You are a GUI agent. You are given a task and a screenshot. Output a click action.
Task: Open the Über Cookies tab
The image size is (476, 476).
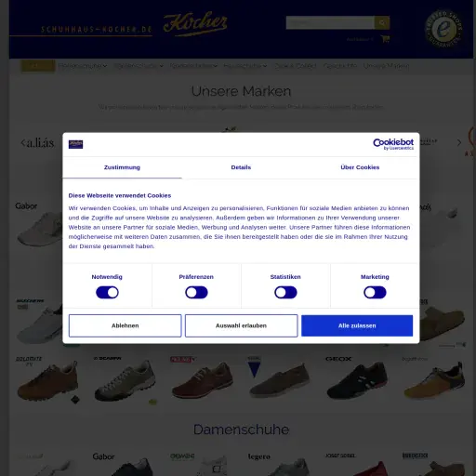[x=360, y=167]
